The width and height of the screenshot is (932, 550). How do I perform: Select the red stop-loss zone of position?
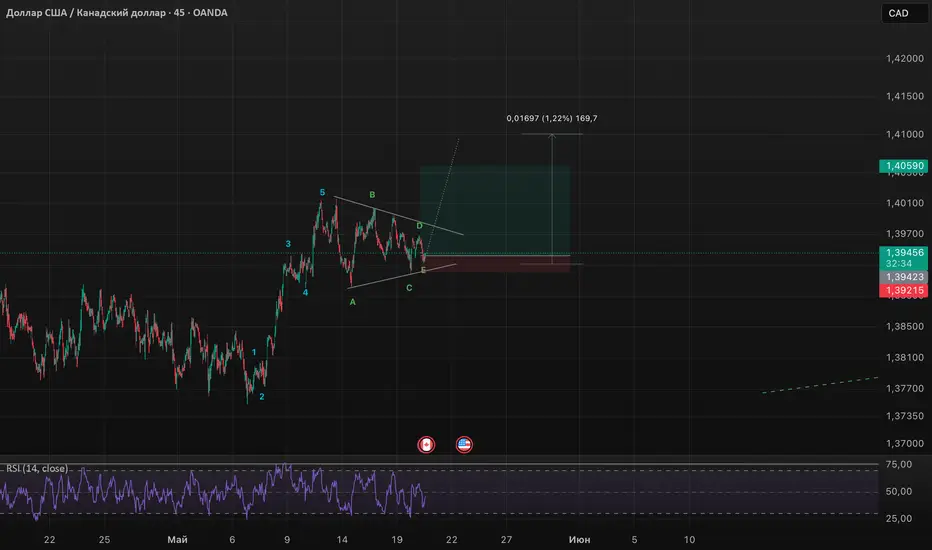pos(496,264)
